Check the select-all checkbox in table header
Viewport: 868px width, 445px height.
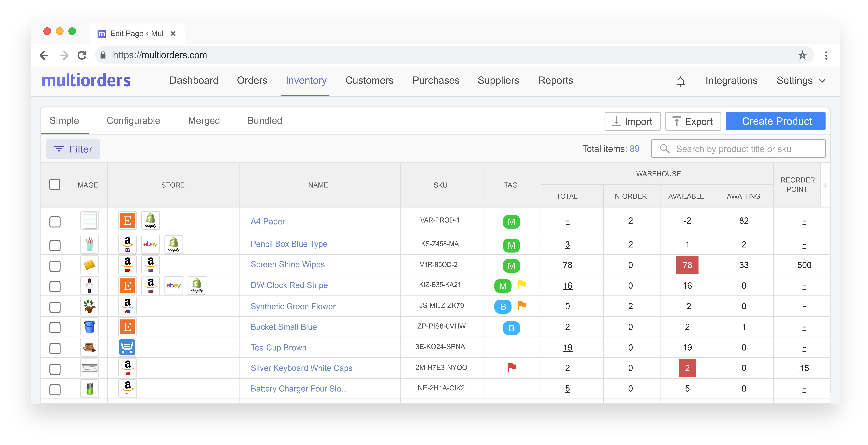click(55, 184)
